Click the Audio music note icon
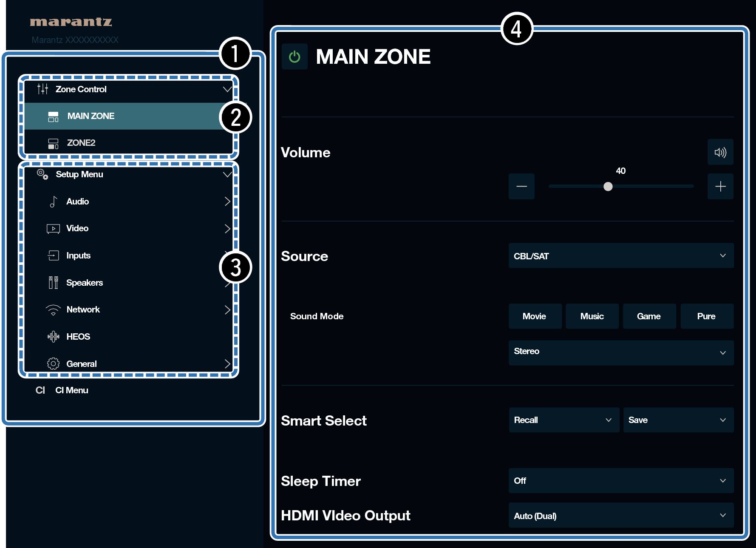This screenshot has width=756, height=548. coord(53,202)
